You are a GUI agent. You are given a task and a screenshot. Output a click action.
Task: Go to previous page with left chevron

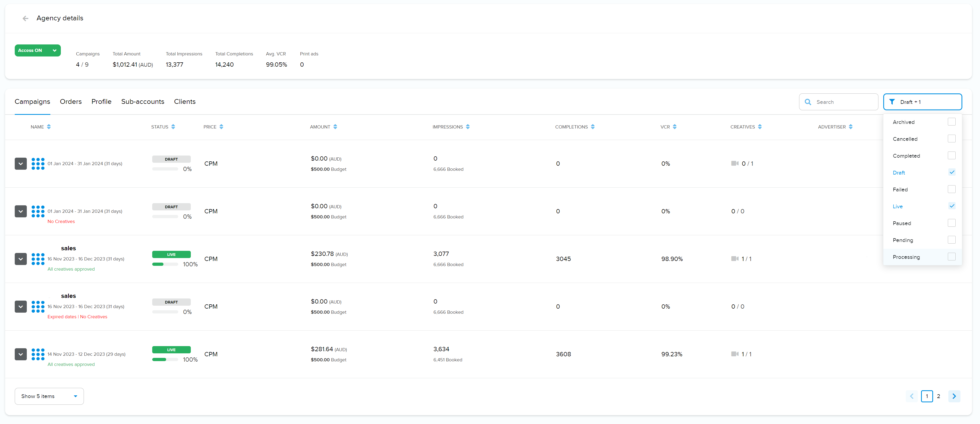click(x=912, y=396)
